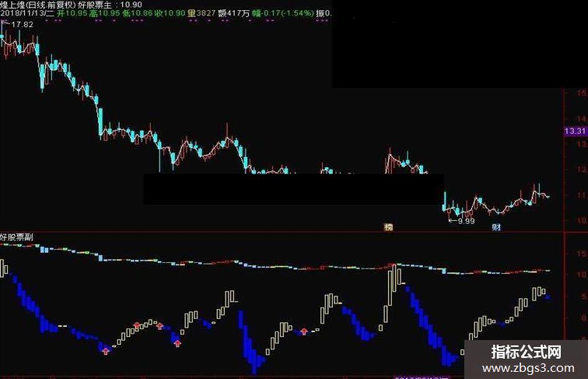Click the turnover value 额417万

pyautogui.click(x=233, y=13)
